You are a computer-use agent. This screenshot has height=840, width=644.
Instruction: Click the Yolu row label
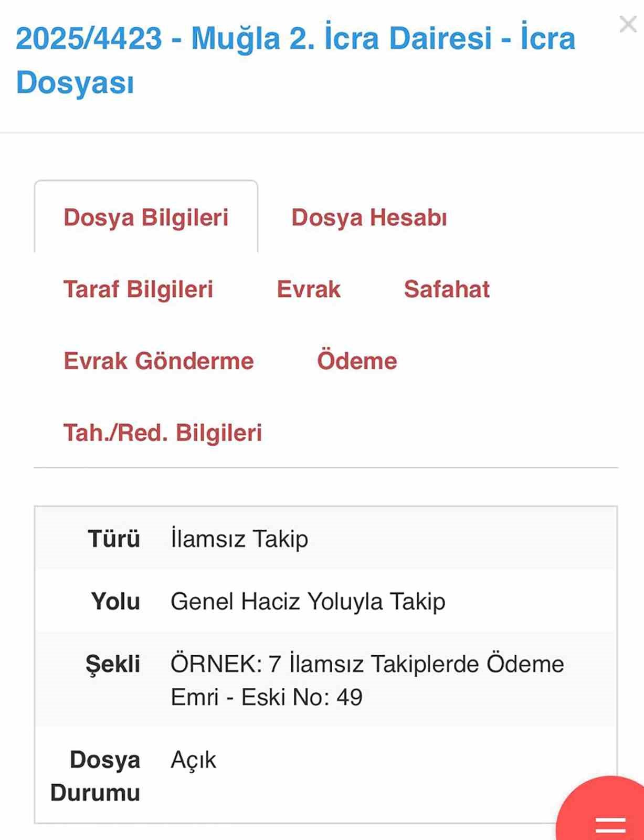115,602
